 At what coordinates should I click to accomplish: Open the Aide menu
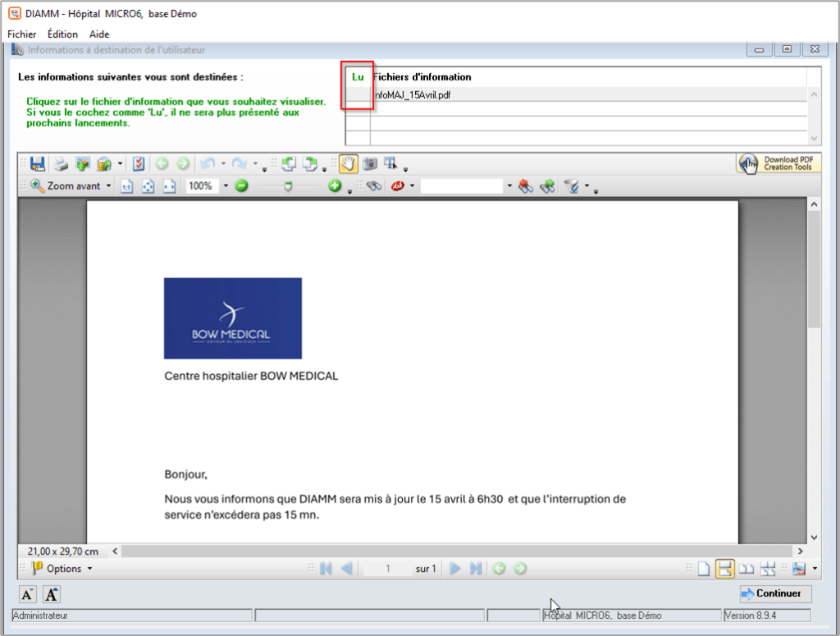[x=99, y=34]
